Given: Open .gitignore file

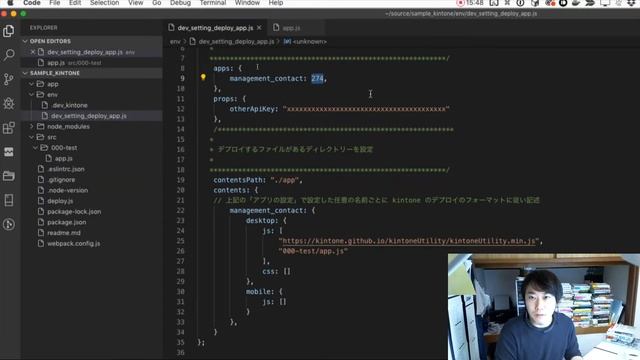Looking at the screenshot, I should [61, 180].
